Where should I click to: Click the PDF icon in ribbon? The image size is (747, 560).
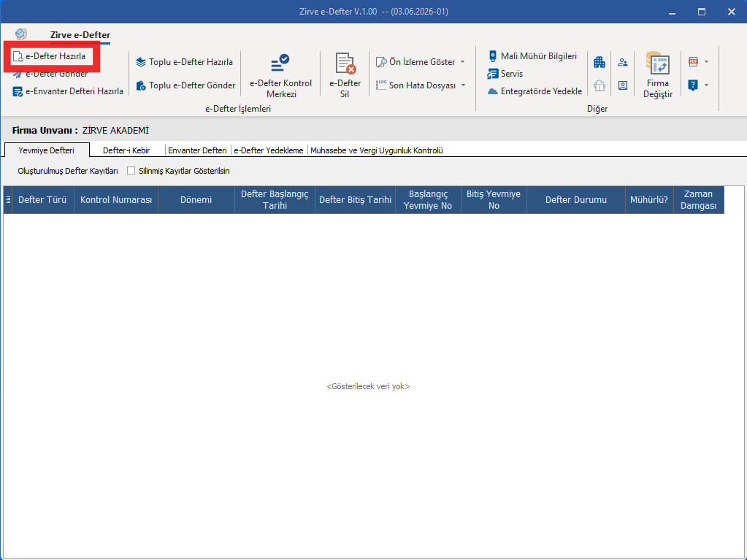(693, 61)
